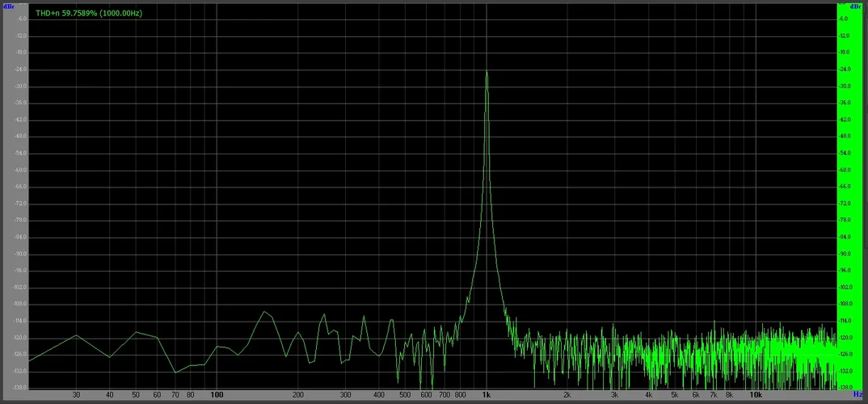This screenshot has height=404, width=868.
Task: Click the 400 frequency axis label
Action: (379, 395)
